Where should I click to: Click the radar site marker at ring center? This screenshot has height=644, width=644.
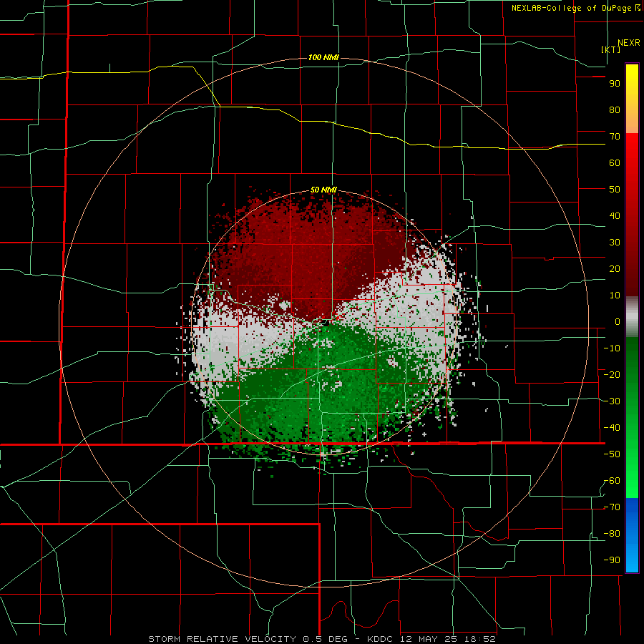(326, 323)
